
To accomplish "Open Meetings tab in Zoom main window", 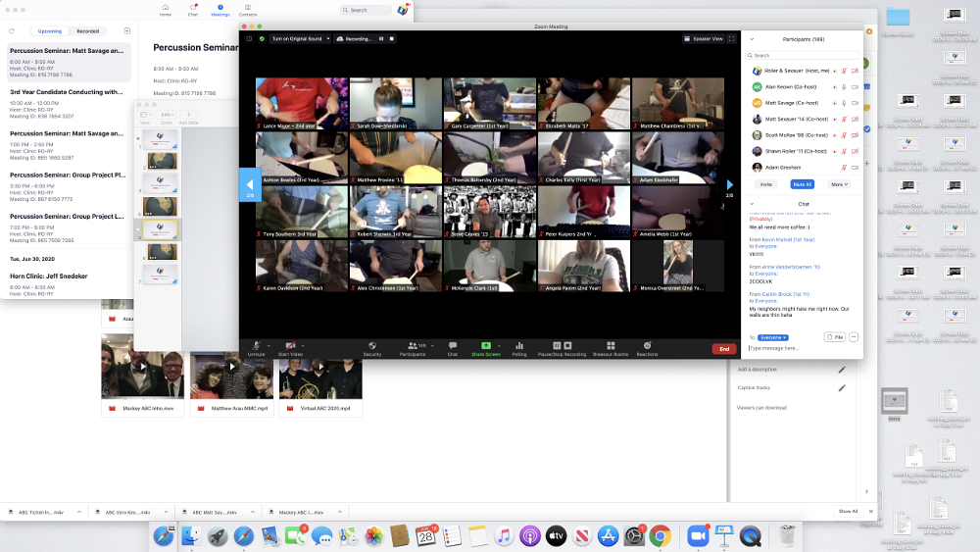I will [220, 10].
